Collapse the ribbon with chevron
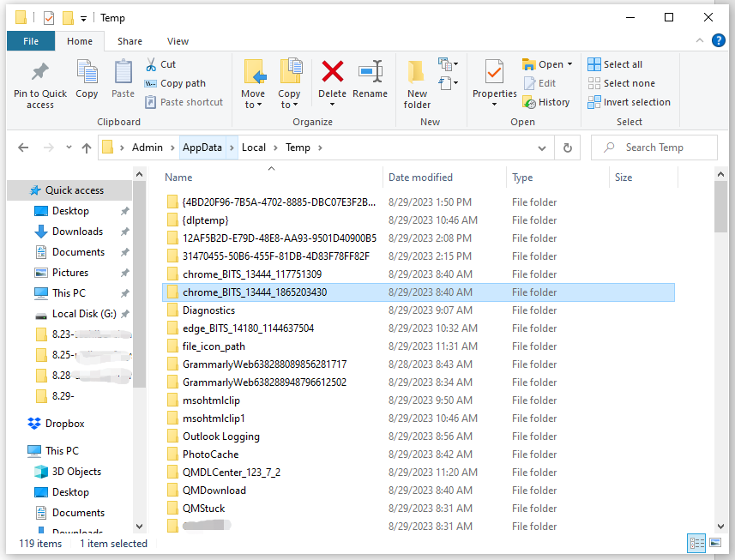 click(x=699, y=41)
